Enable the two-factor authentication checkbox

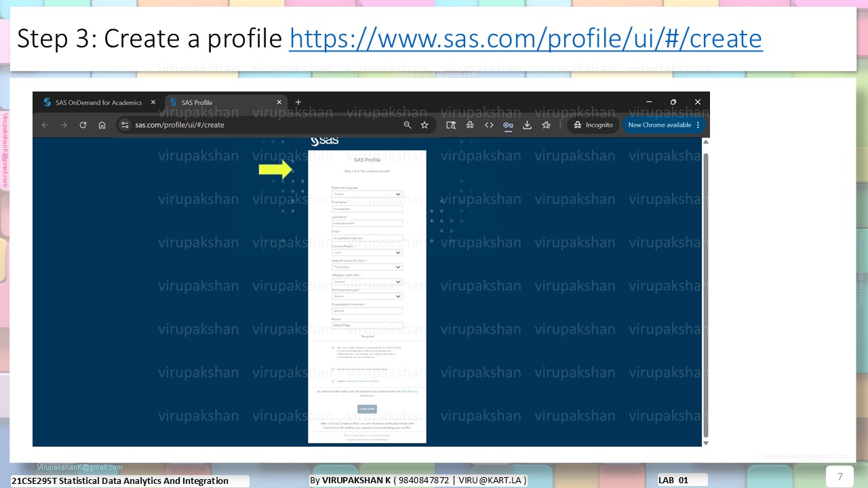point(333,369)
